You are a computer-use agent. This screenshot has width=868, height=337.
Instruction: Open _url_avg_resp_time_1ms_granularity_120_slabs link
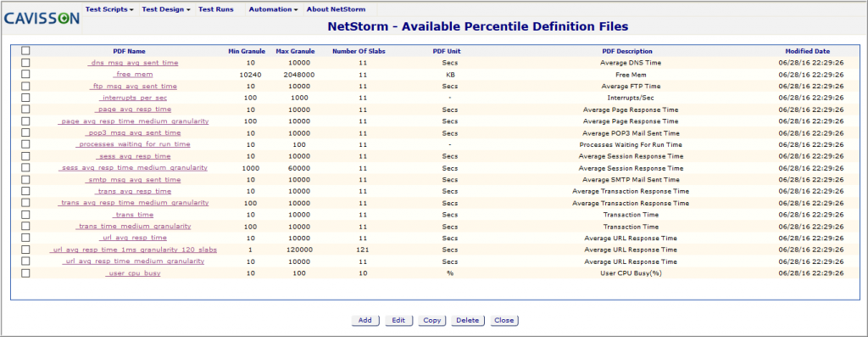tap(133, 250)
